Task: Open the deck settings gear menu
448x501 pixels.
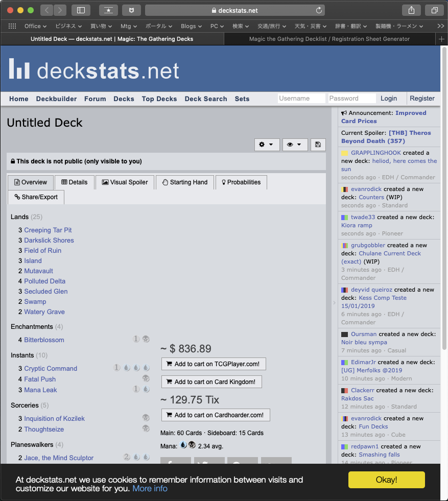Action: click(267, 145)
